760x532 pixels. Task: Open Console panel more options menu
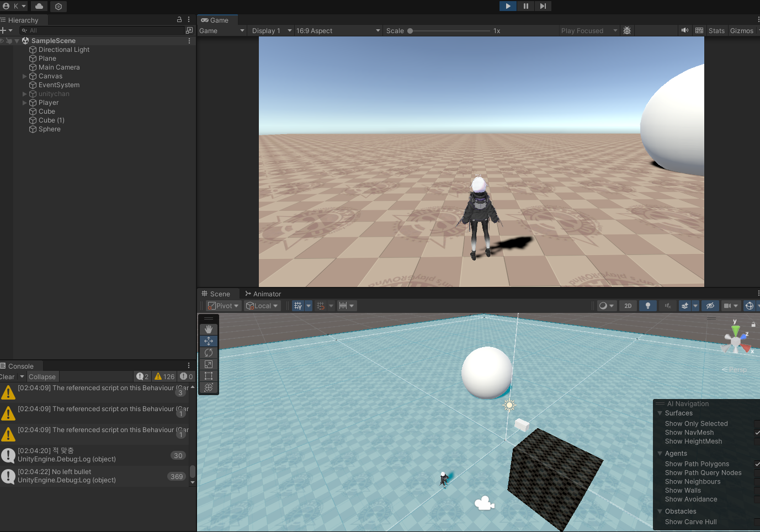click(189, 365)
